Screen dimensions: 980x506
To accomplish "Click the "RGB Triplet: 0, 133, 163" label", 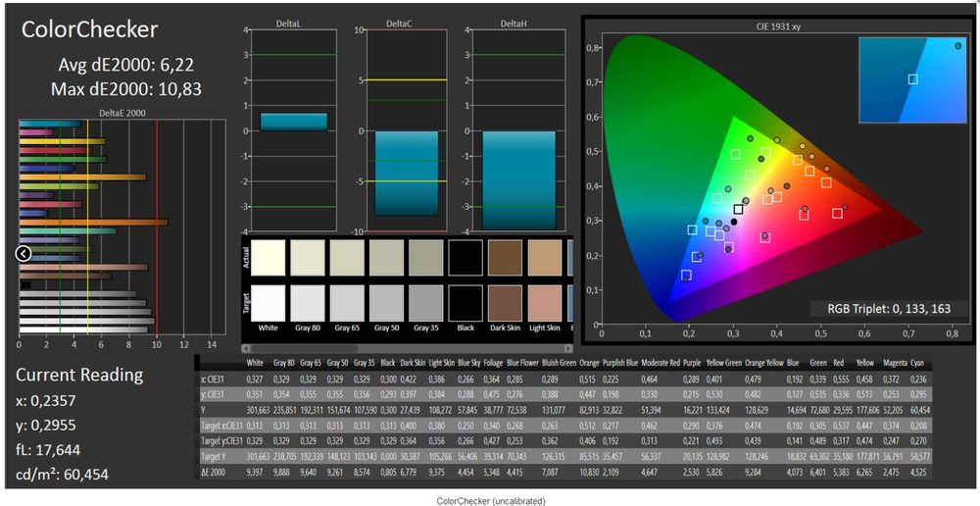I will [x=889, y=308].
